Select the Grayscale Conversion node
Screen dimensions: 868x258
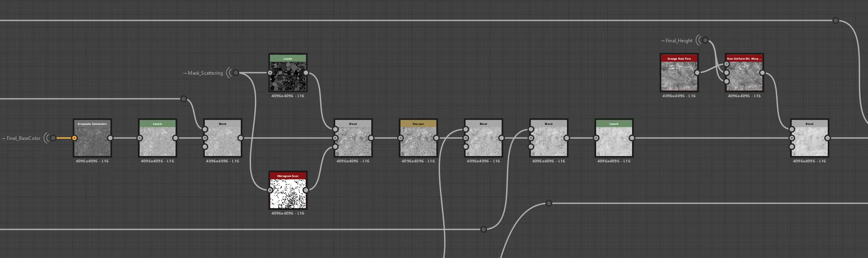92,138
